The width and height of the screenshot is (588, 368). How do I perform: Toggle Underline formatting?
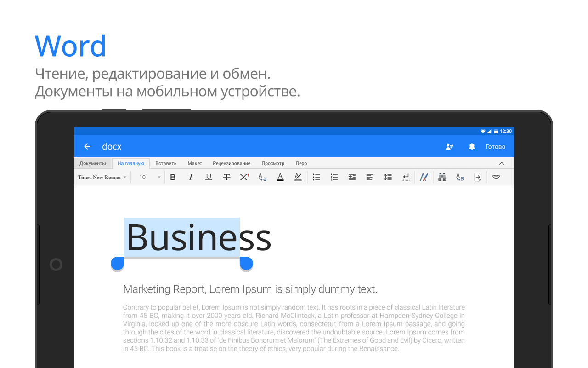[209, 177]
